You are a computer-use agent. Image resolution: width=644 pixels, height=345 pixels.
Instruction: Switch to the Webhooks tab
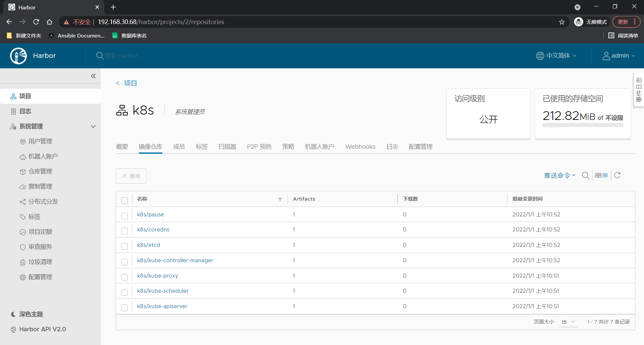pos(360,147)
